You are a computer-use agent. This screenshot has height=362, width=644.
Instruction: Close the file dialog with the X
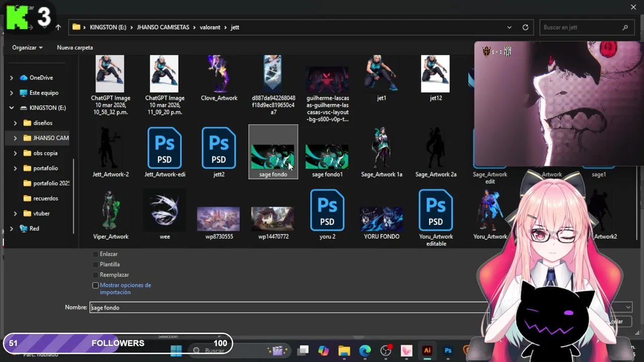pos(633,7)
